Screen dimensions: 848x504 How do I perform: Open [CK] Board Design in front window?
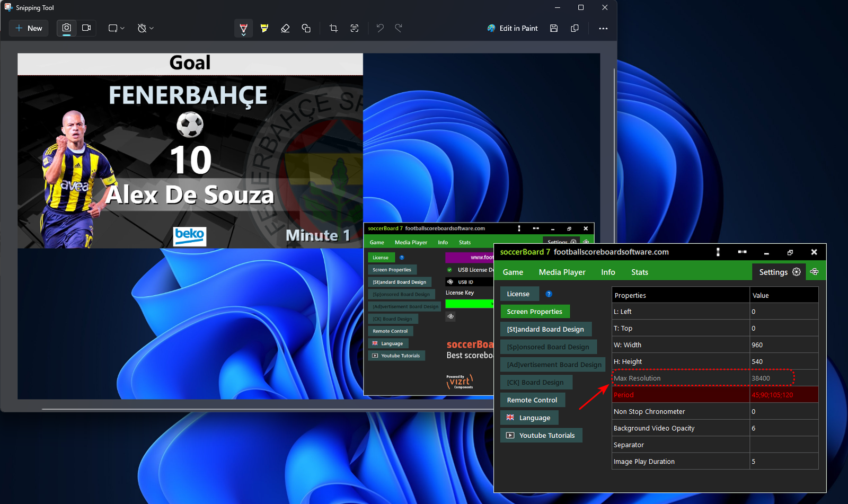pos(536,382)
